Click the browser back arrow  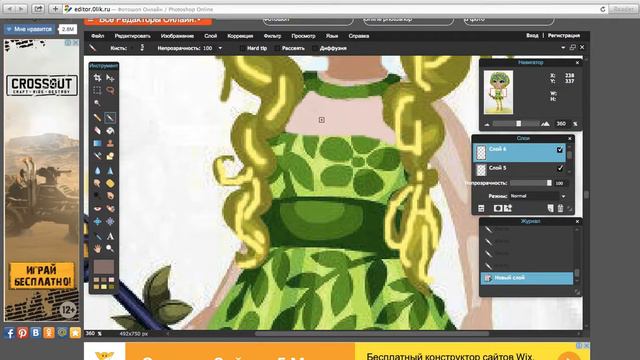pyautogui.click(x=10, y=9)
